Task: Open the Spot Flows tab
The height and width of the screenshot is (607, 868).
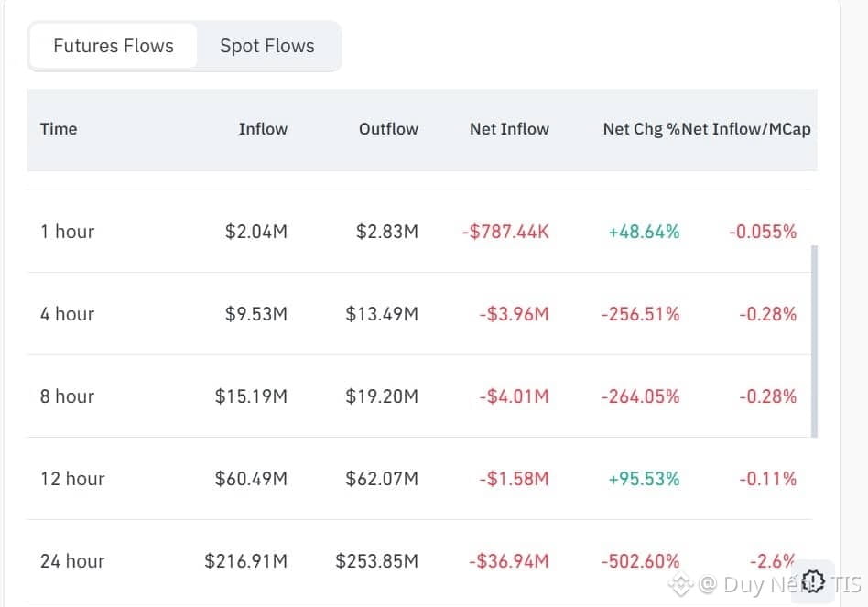Action: tap(267, 46)
